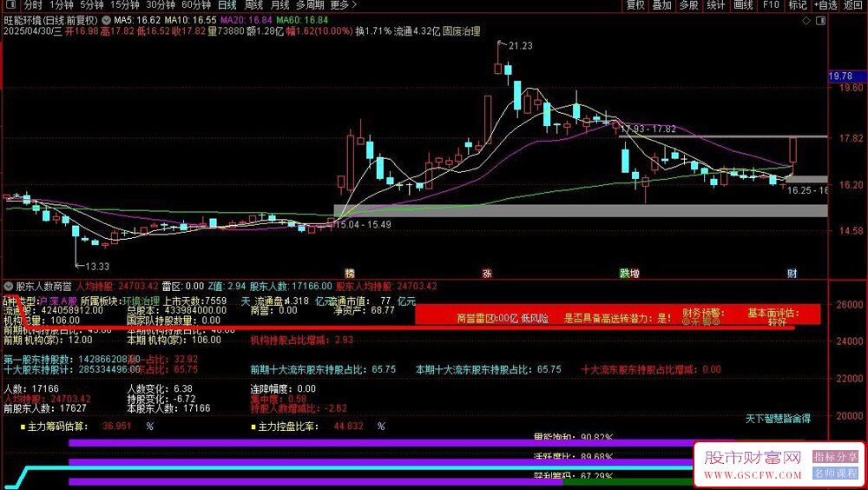Click the 是否具备高送转潜力:是! label
868x490 pixels.
pyautogui.click(x=618, y=318)
